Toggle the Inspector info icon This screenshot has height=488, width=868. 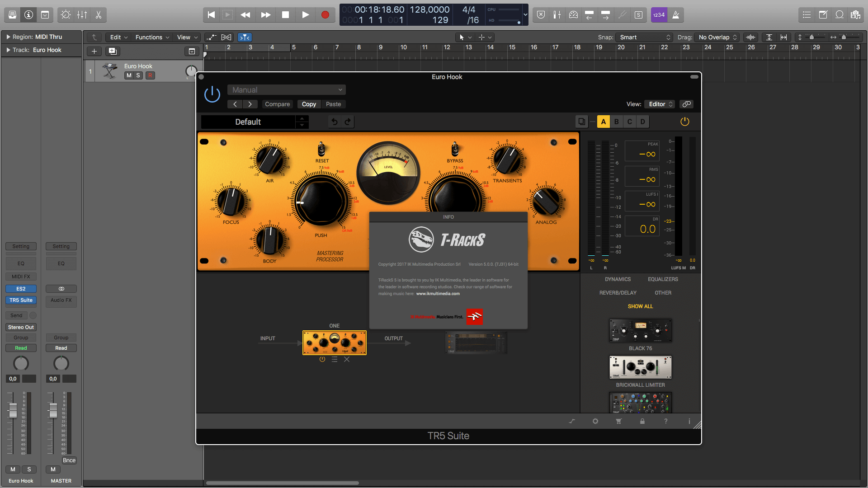pyautogui.click(x=28, y=15)
